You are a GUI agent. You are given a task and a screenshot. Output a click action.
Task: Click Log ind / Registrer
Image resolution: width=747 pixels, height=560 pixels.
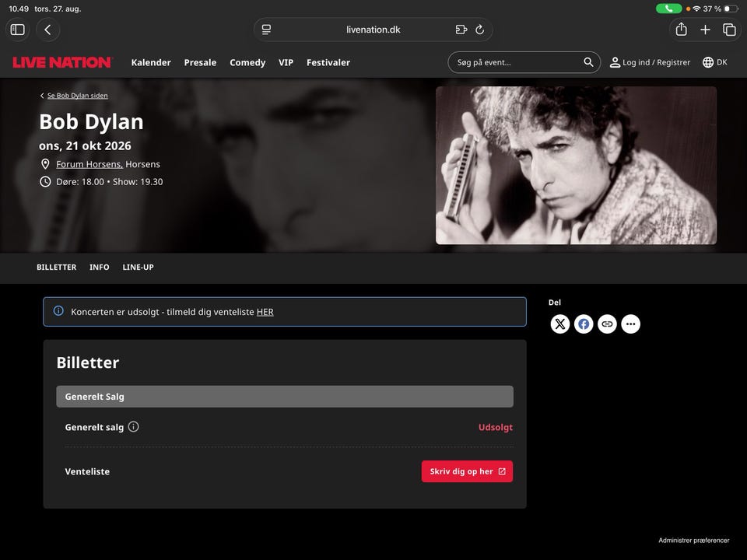click(x=650, y=62)
